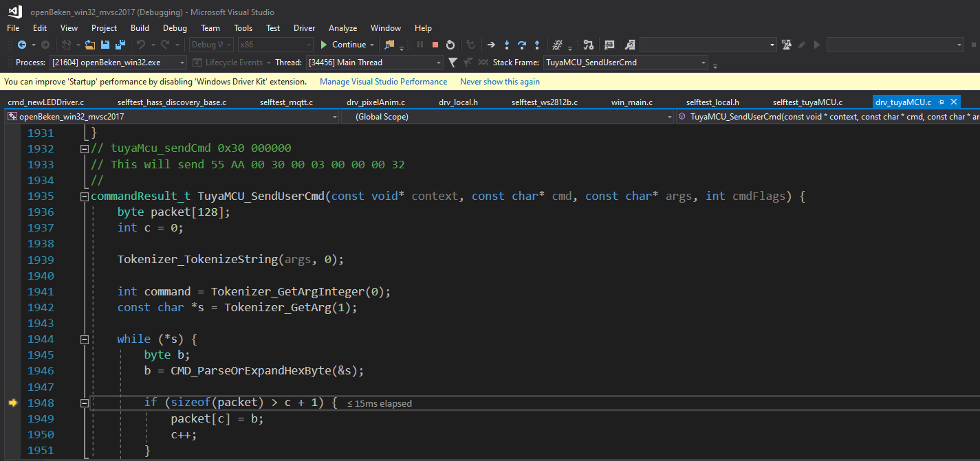Viewport: 980px width, 461px height.
Task: Click the Navigate Backward arrow icon
Action: [22, 45]
